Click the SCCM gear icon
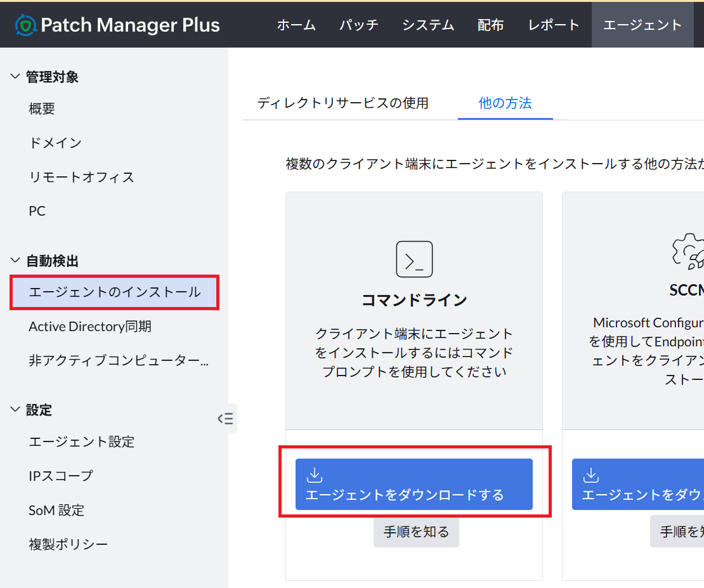 point(689,252)
